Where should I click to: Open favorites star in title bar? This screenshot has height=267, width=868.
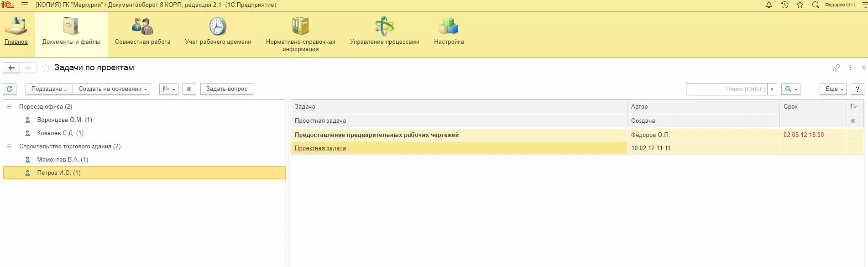pos(800,5)
